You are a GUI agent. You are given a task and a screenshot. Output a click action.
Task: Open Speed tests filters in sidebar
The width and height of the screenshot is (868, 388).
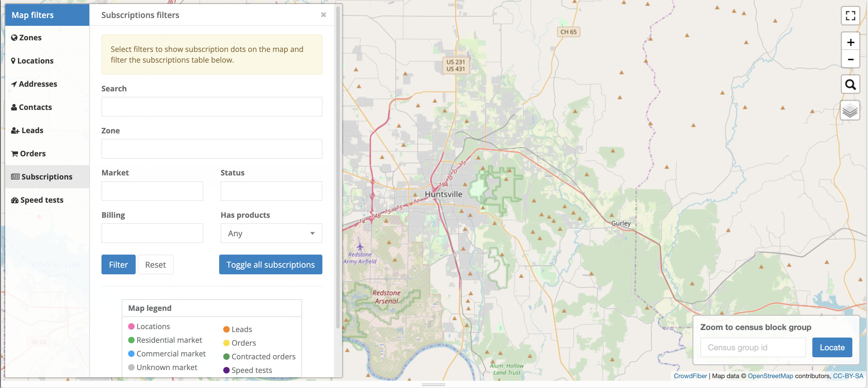click(x=37, y=200)
